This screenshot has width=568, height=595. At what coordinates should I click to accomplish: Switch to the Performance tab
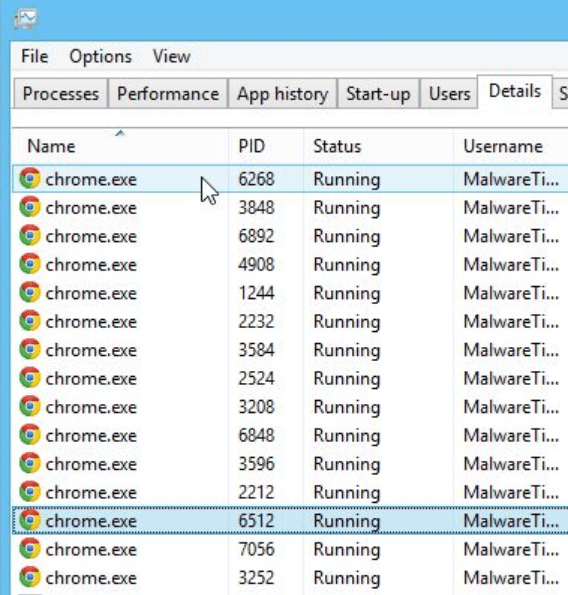pos(168,94)
